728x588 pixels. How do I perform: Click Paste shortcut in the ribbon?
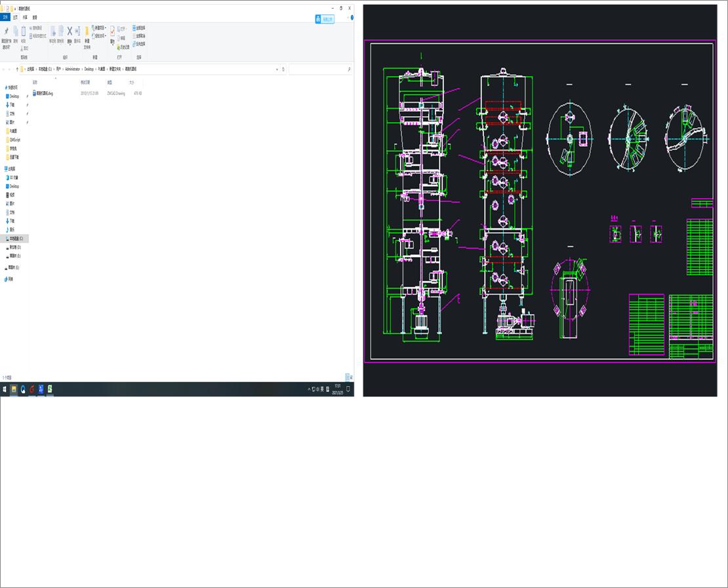38,36
